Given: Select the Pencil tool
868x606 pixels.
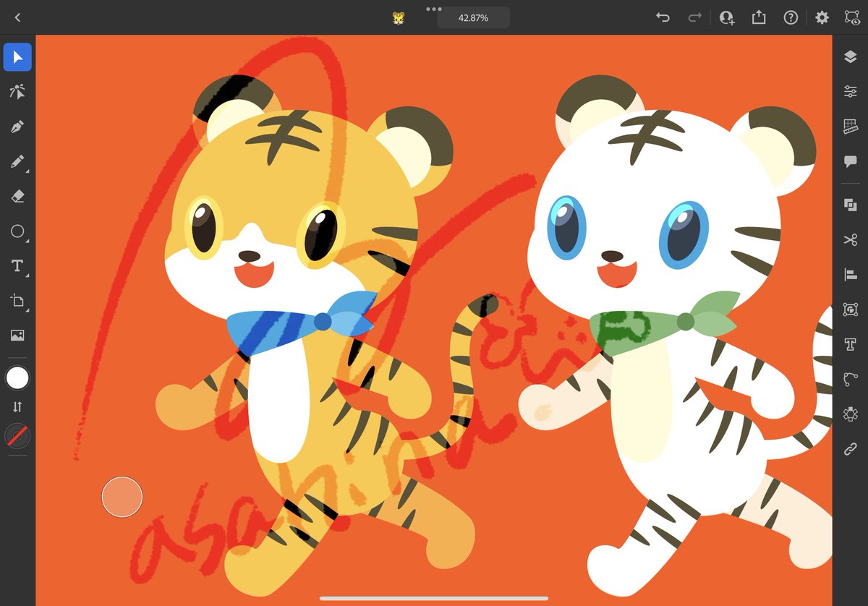Looking at the screenshot, I should [17, 161].
